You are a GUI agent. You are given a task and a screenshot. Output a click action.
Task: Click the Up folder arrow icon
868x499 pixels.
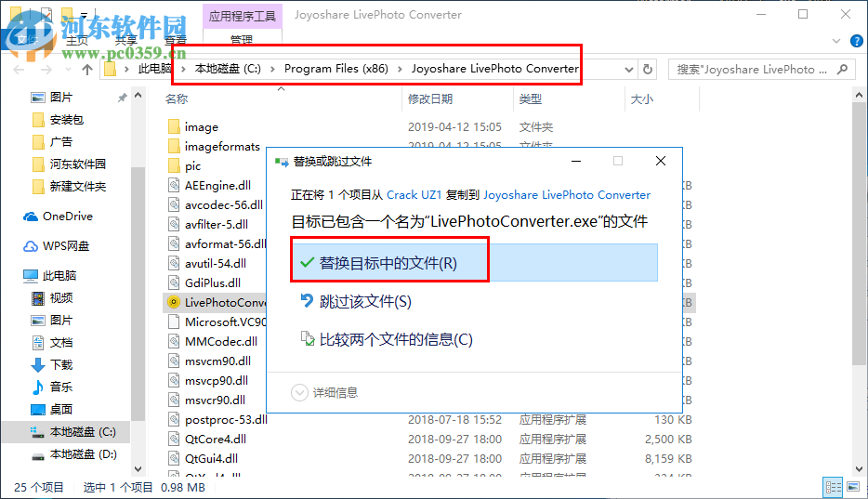[87, 69]
